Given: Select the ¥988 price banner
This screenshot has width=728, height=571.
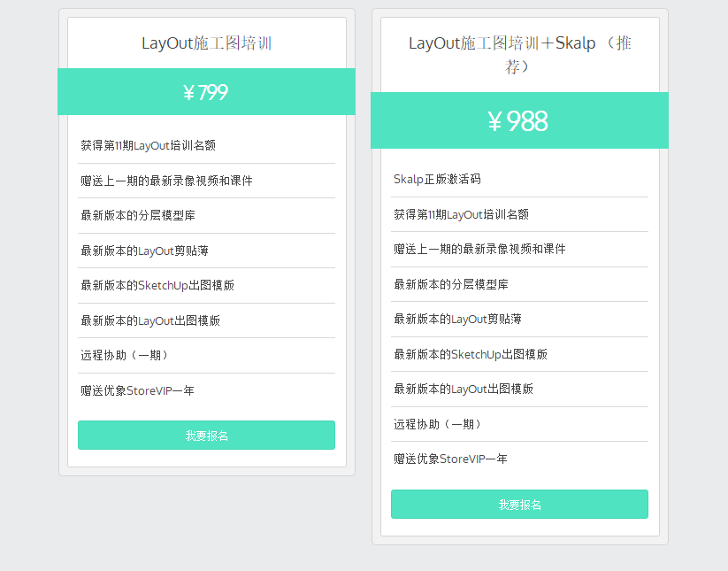Looking at the screenshot, I should 519,121.
